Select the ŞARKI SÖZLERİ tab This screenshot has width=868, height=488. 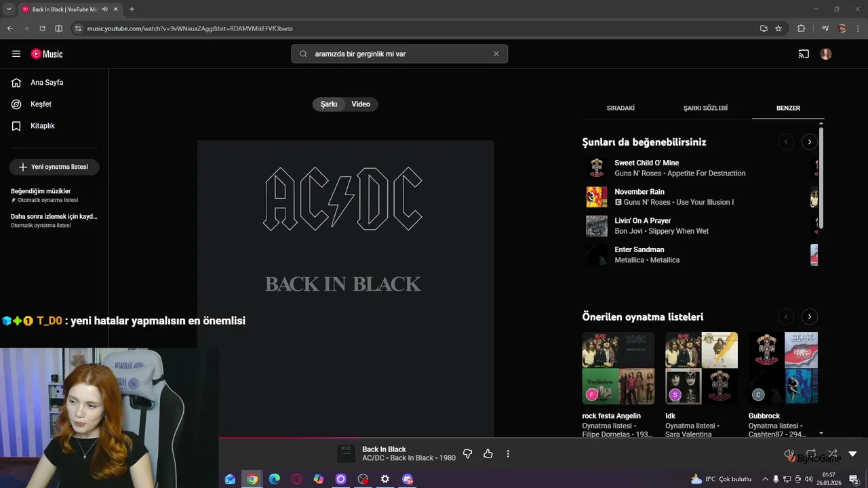click(x=705, y=108)
